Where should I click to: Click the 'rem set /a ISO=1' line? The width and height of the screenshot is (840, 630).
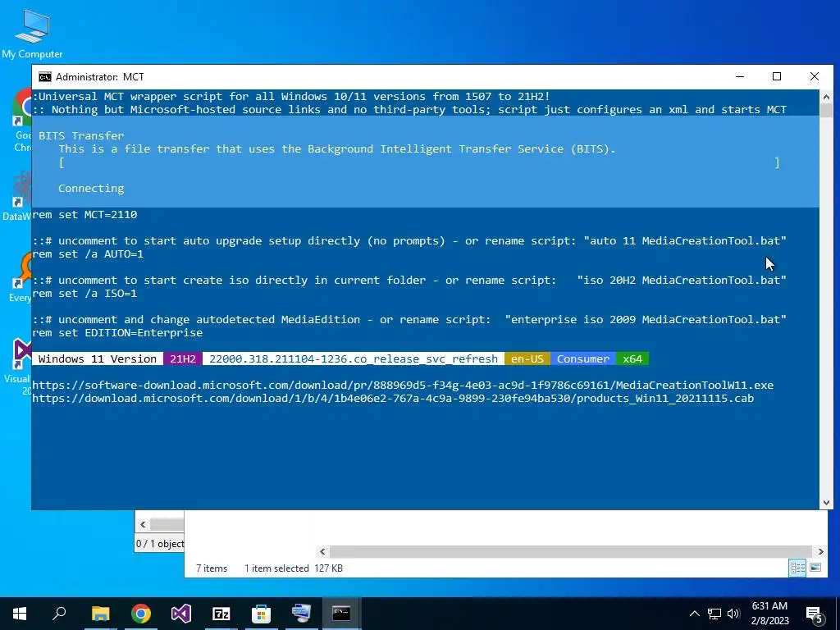point(84,294)
